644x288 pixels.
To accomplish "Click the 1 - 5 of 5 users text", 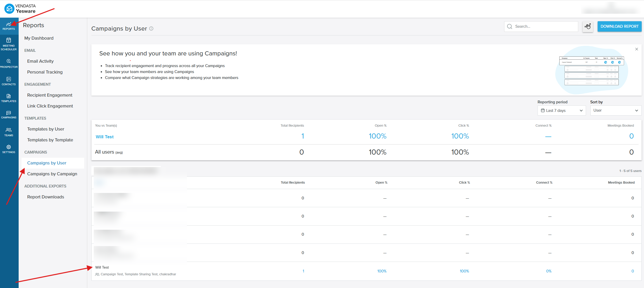I will tap(630, 171).
